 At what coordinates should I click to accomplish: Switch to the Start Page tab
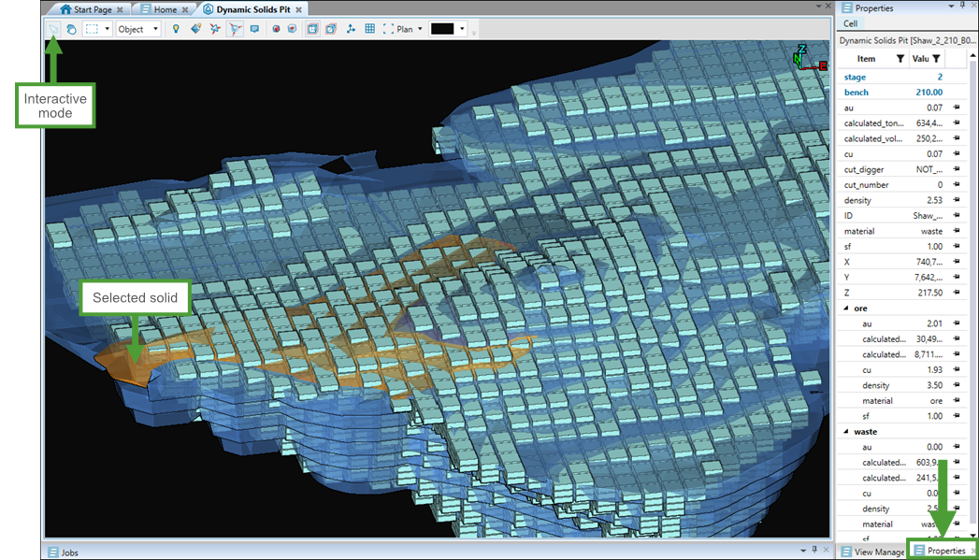(91, 9)
